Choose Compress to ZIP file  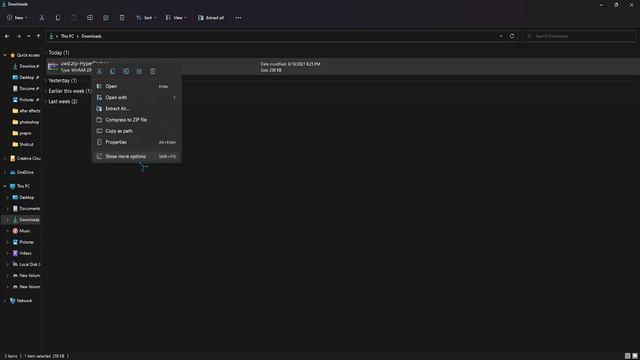point(136,120)
